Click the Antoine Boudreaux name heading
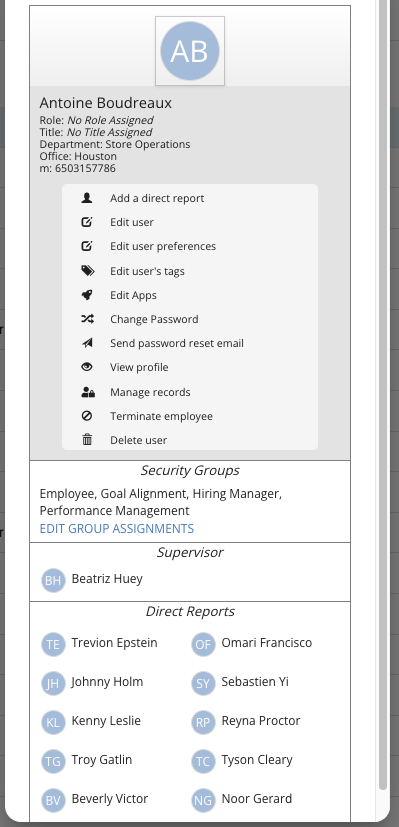This screenshot has height=827, width=399. click(105, 103)
